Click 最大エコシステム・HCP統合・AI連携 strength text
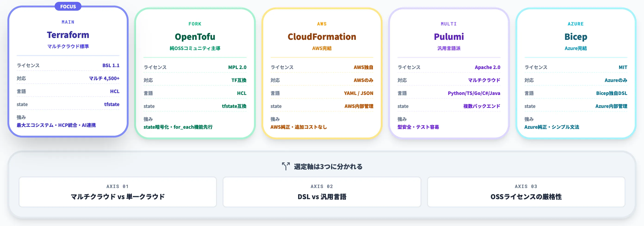644x226 pixels. 56,125
